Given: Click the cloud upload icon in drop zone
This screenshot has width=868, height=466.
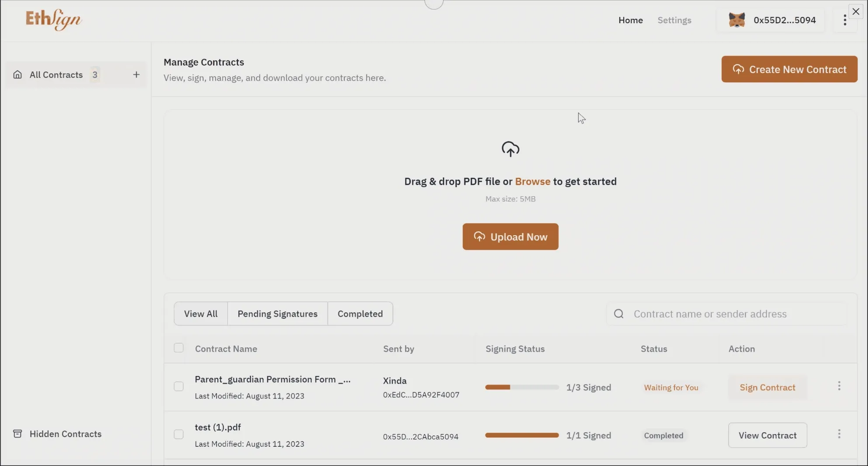Looking at the screenshot, I should (x=510, y=149).
